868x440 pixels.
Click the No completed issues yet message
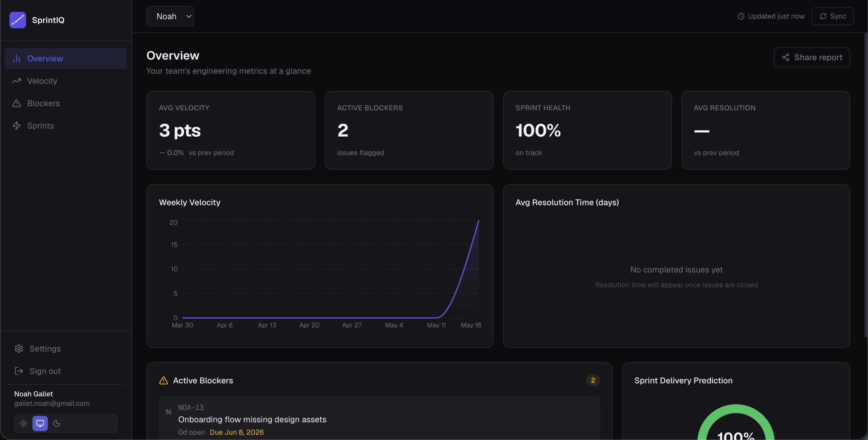676,270
